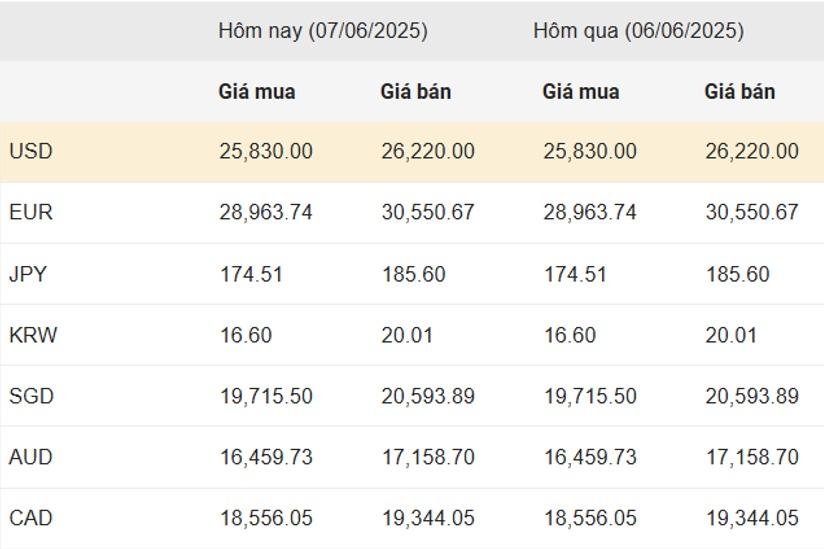
Task: Click yesterday's KRW sell value 20.01
Action: tap(731, 335)
